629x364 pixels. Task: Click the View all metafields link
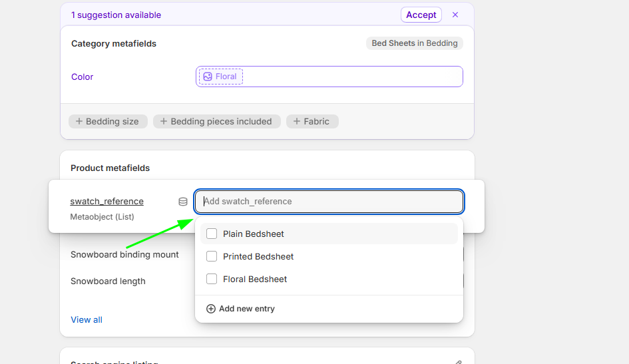[x=87, y=319]
